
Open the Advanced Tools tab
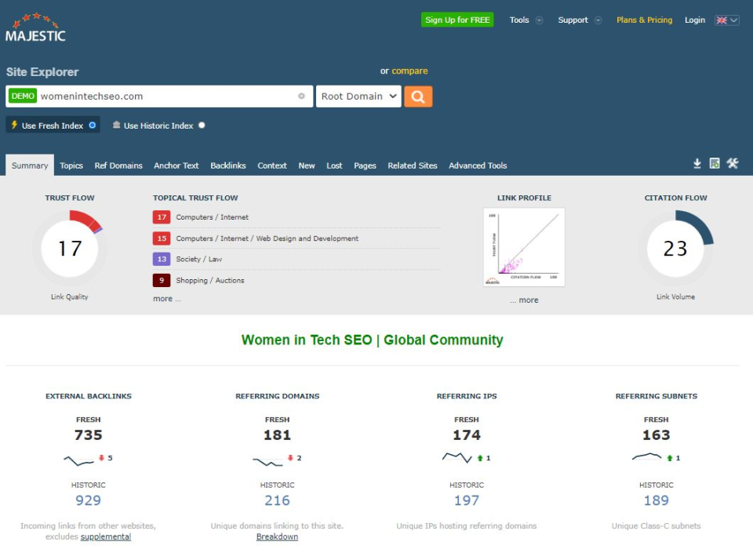478,165
